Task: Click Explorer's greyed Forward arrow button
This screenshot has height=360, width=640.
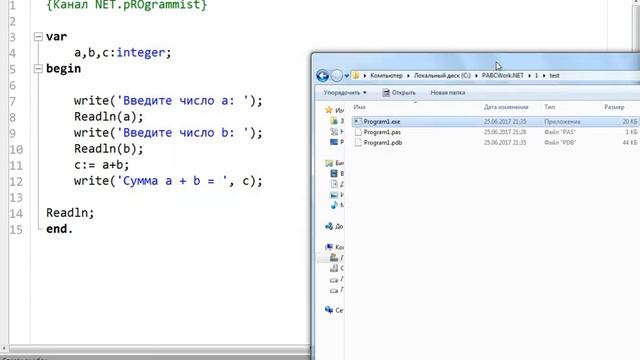Action: pos(337,76)
